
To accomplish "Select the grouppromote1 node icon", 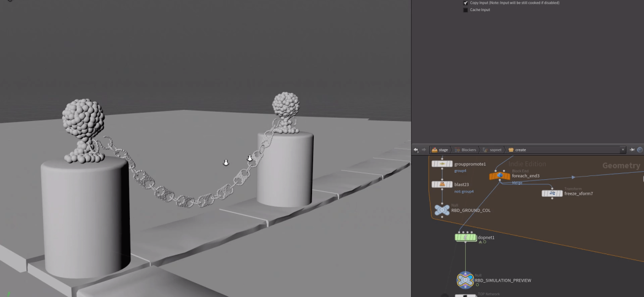I will [442, 164].
